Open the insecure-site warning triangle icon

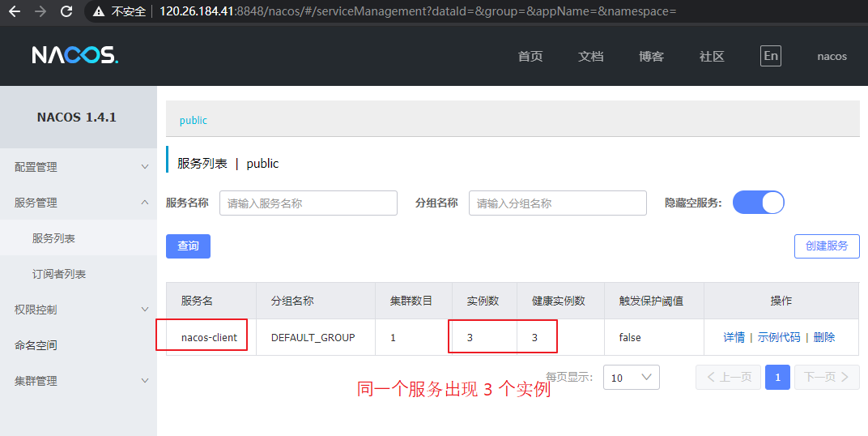coord(99,11)
